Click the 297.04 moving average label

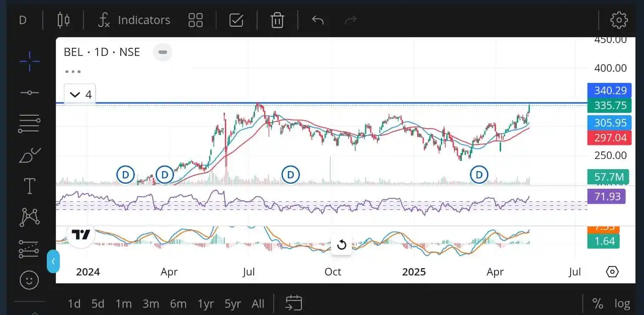(610, 137)
